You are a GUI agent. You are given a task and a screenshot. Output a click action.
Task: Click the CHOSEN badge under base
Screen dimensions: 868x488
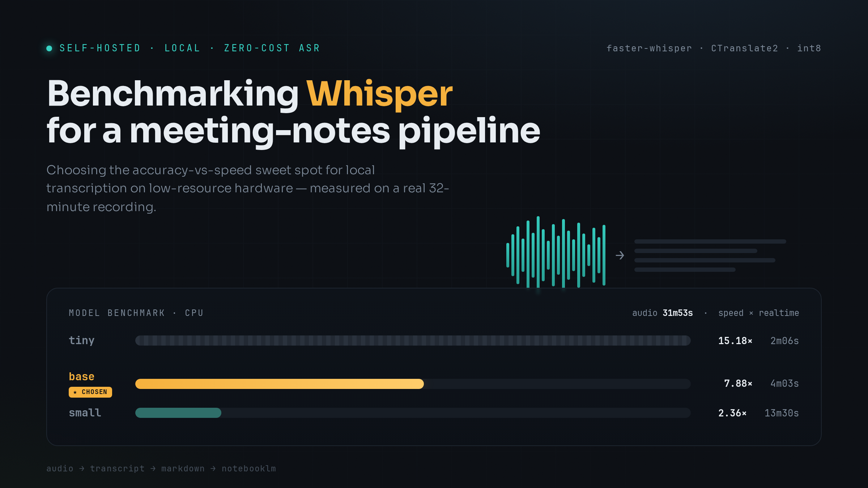[x=90, y=392]
